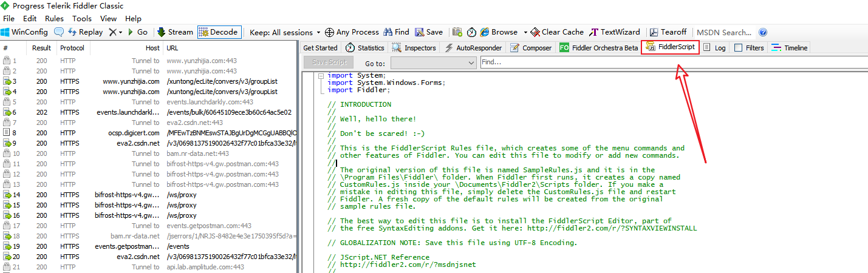Open the Keep: All sessions dropdown
Screen dimensions: 868x273
[285, 32]
